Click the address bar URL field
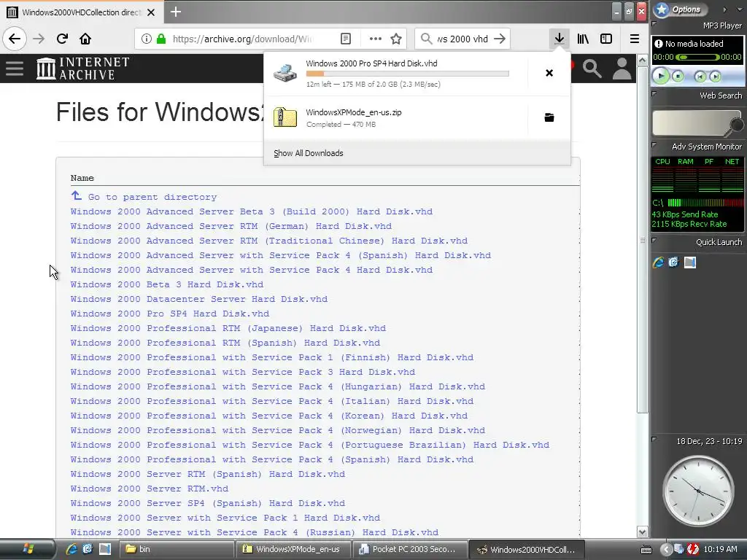747x560 pixels. coord(243,39)
